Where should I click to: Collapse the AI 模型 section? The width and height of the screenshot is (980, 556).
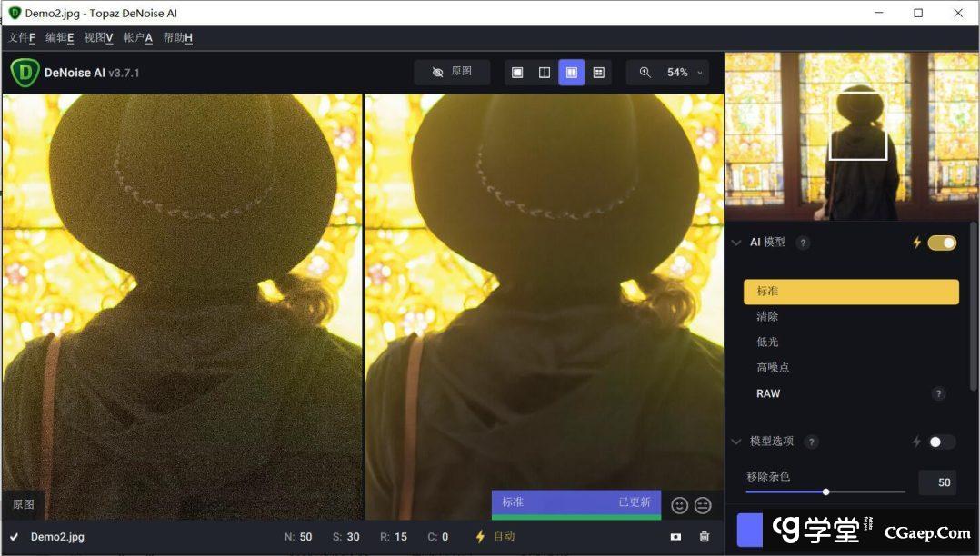[736, 243]
